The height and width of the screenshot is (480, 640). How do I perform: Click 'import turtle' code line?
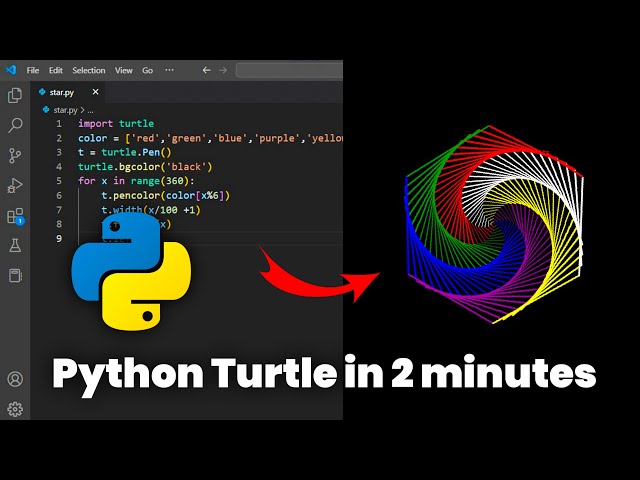(x=116, y=124)
